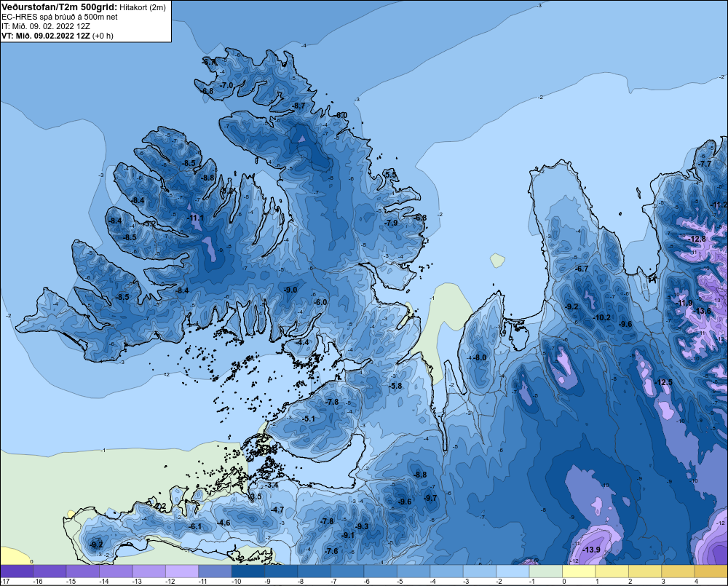The image size is (728, 586).
Task: Click the -3.5 temperature label
Action: point(256,496)
